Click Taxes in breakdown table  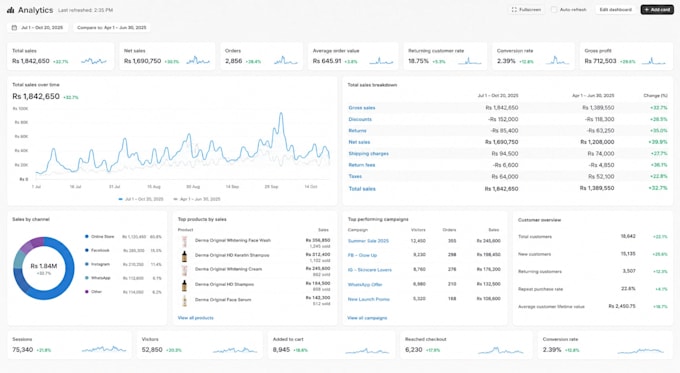(355, 176)
